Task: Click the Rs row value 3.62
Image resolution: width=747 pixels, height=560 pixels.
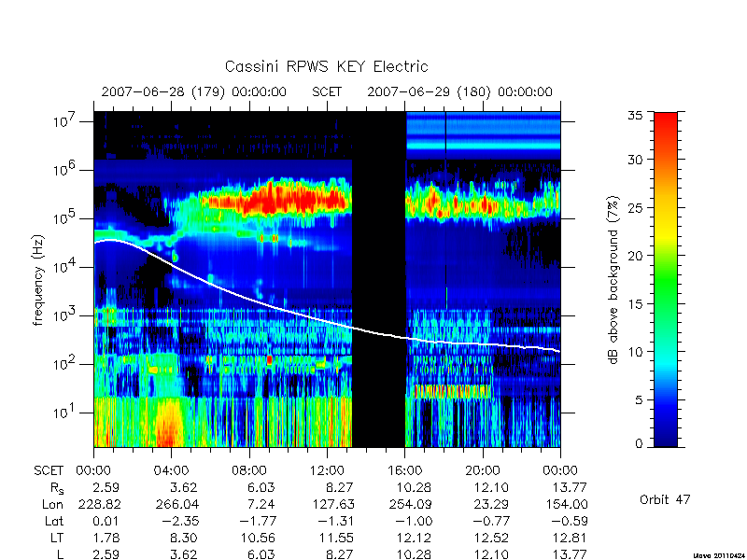Action: point(183,487)
